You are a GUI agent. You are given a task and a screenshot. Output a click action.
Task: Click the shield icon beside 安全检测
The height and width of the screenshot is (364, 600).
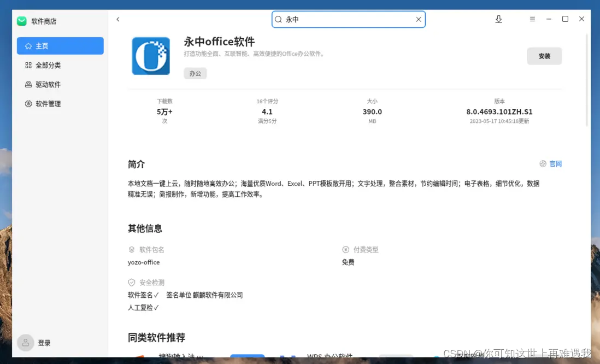[132, 283]
